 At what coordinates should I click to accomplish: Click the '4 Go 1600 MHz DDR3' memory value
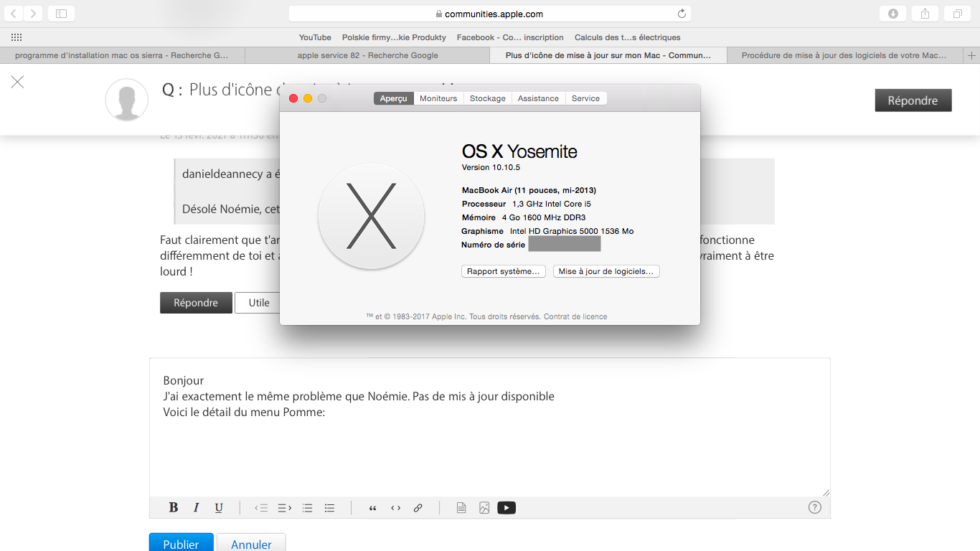tap(544, 217)
